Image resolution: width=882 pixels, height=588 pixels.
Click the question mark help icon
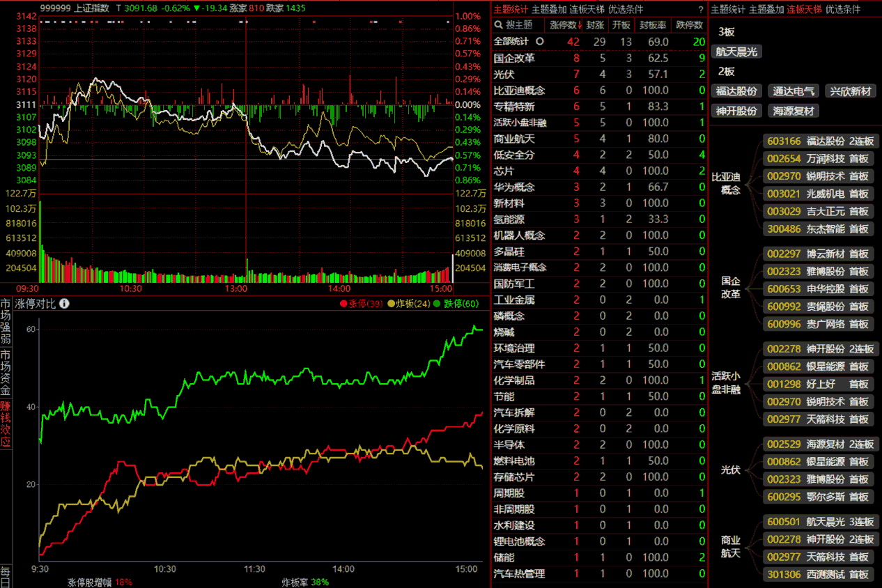(701, 10)
